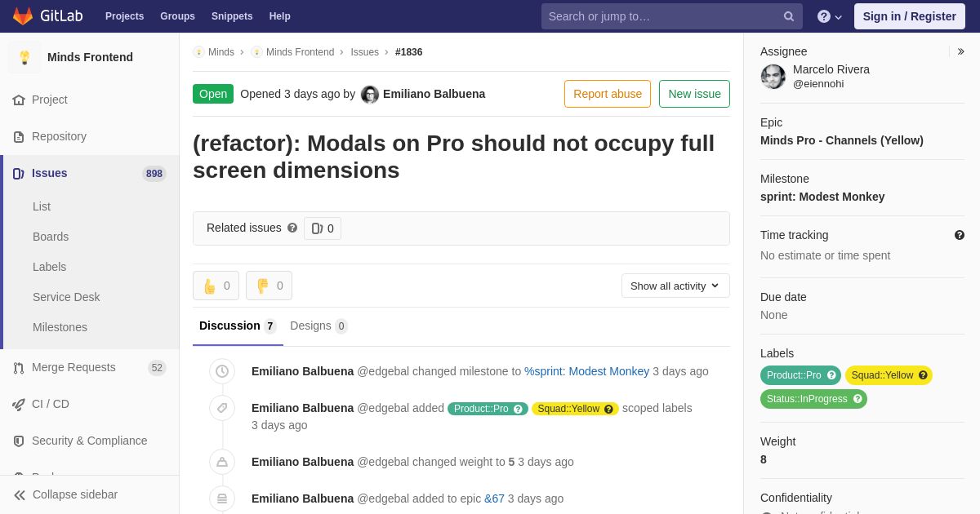The width and height of the screenshot is (980, 514).
Task: Open the Projects menu in navbar
Action: point(124,16)
